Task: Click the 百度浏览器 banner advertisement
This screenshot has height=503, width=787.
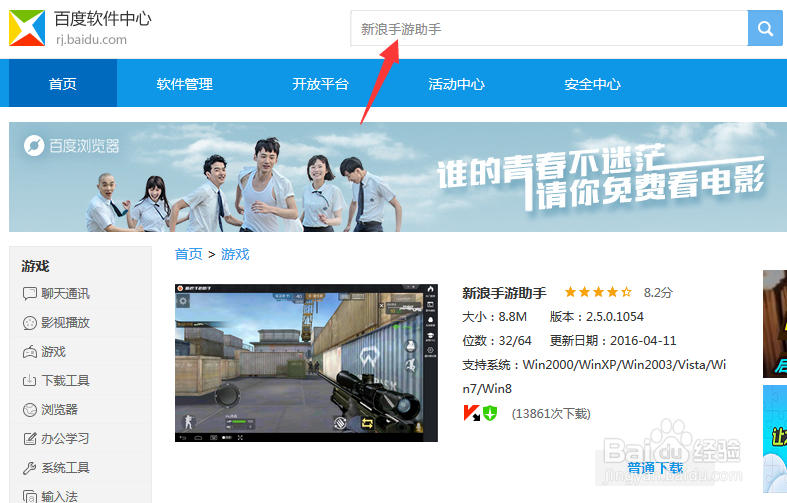Action: click(x=398, y=177)
